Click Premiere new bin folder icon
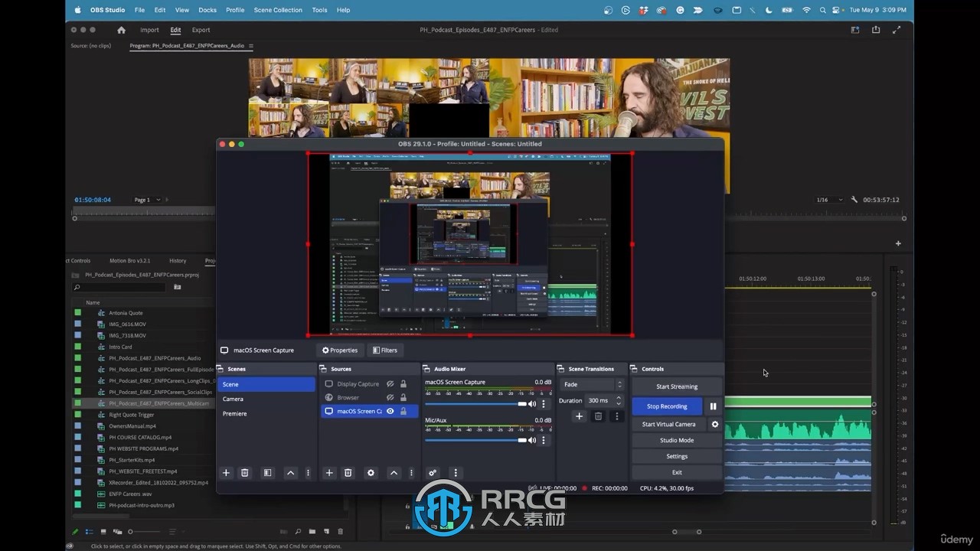Screen dimensions: 980x551 (312, 532)
